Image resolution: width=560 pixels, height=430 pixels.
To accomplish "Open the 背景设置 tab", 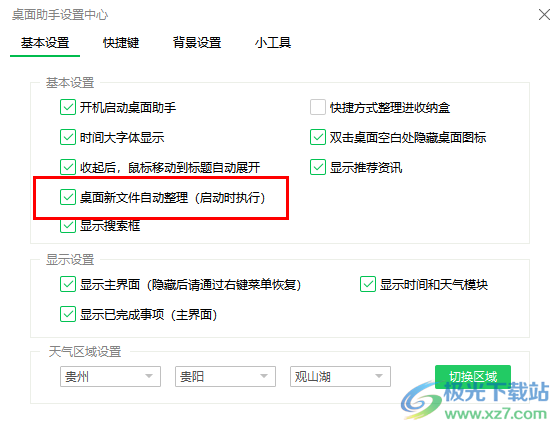I will 197,43.
